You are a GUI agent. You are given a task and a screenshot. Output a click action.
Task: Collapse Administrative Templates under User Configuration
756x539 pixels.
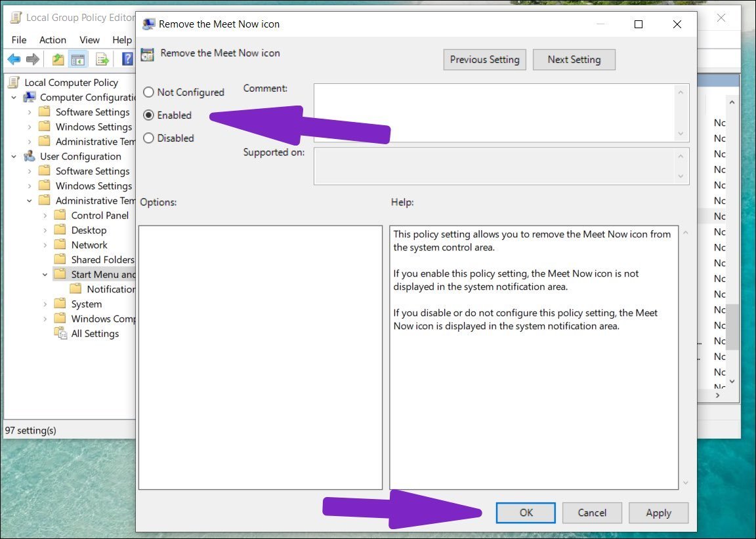(30, 201)
